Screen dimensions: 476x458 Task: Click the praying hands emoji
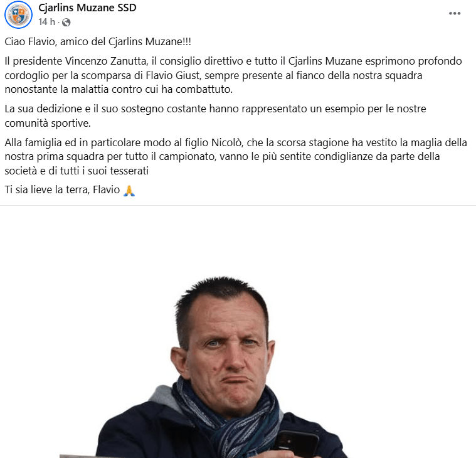point(129,191)
